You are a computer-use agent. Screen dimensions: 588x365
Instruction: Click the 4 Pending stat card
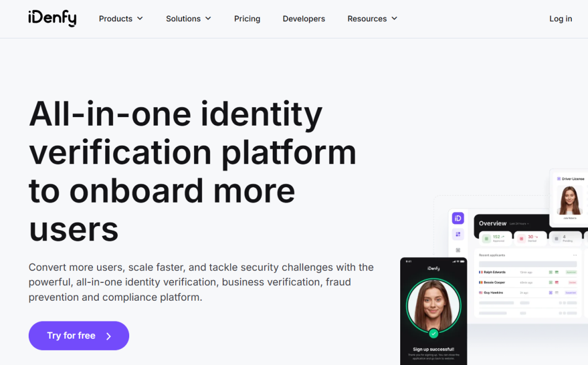pyautogui.click(x=564, y=238)
